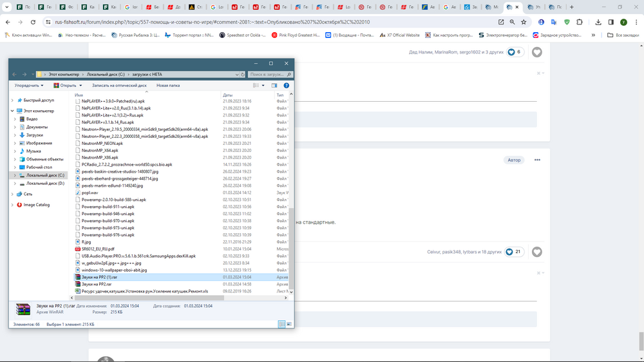Toggle the preview pane icon in Explorer
The image size is (644, 362).
tap(274, 85)
